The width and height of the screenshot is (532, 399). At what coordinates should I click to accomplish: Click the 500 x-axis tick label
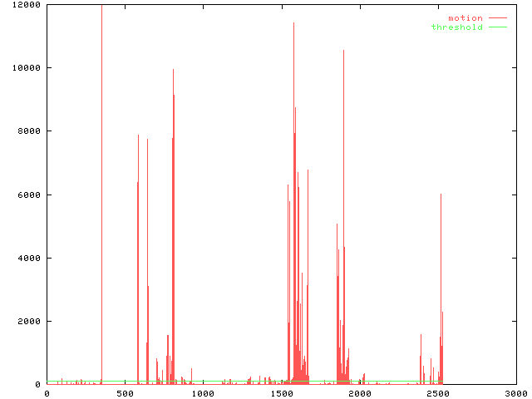click(x=125, y=393)
